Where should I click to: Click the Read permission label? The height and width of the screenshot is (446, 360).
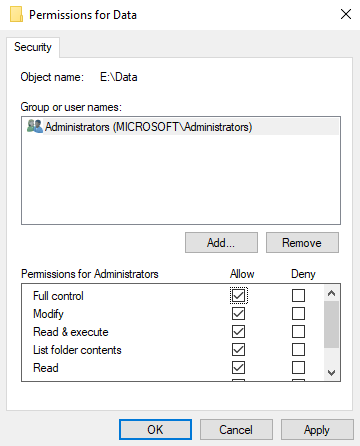(46, 368)
